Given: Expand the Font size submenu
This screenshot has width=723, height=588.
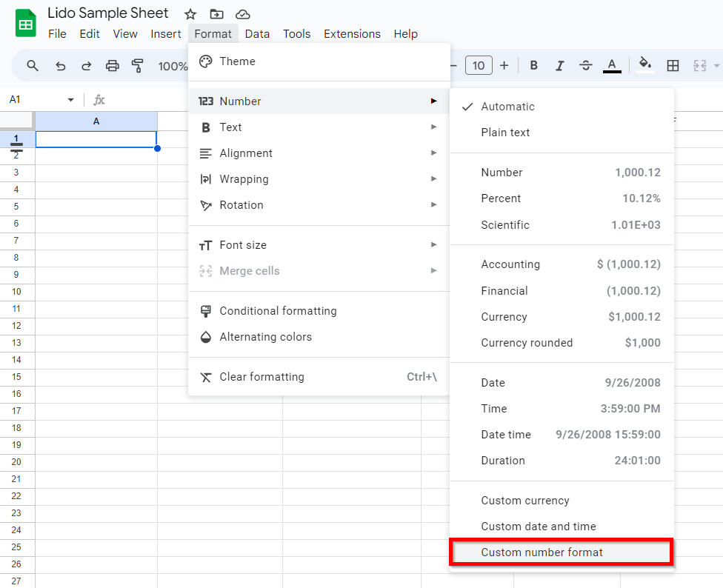Looking at the screenshot, I should 319,244.
